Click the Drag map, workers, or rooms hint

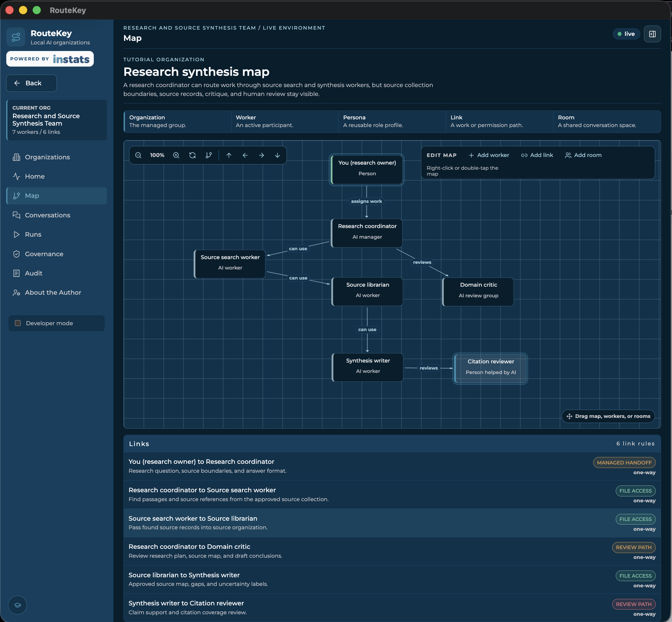(x=608, y=416)
